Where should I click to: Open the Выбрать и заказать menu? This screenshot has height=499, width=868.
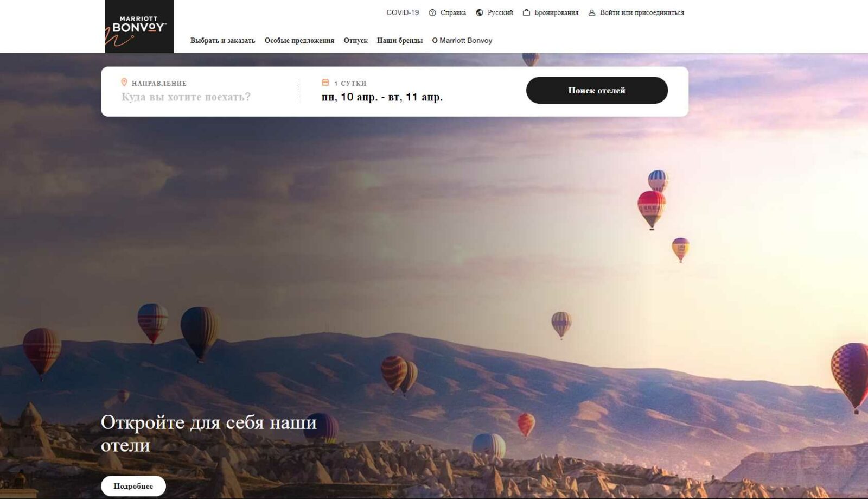(x=222, y=40)
